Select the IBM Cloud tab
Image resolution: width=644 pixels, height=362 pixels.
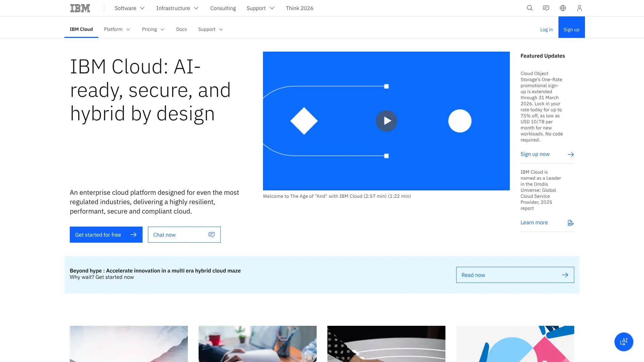pos(81,29)
